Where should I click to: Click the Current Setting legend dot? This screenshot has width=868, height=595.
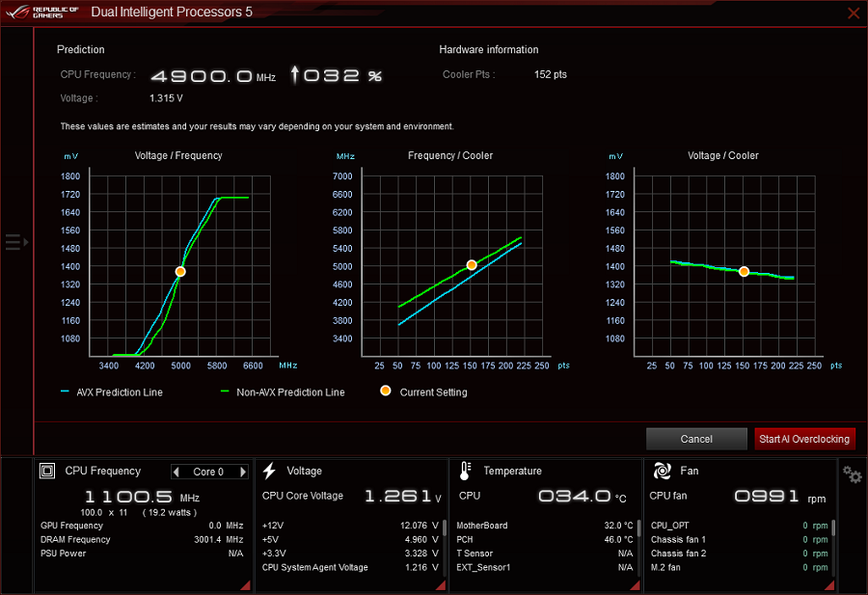(386, 391)
